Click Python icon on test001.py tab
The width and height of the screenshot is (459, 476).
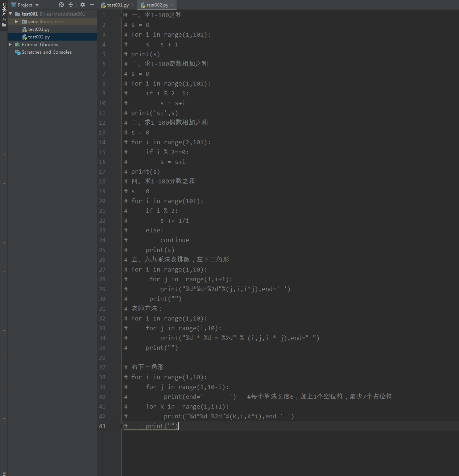[103, 5]
